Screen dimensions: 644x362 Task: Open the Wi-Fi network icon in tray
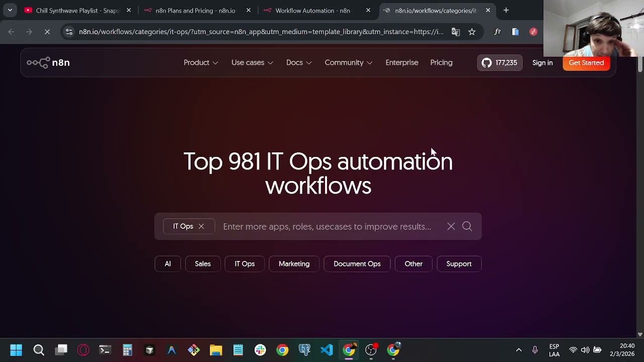point(573,350)
